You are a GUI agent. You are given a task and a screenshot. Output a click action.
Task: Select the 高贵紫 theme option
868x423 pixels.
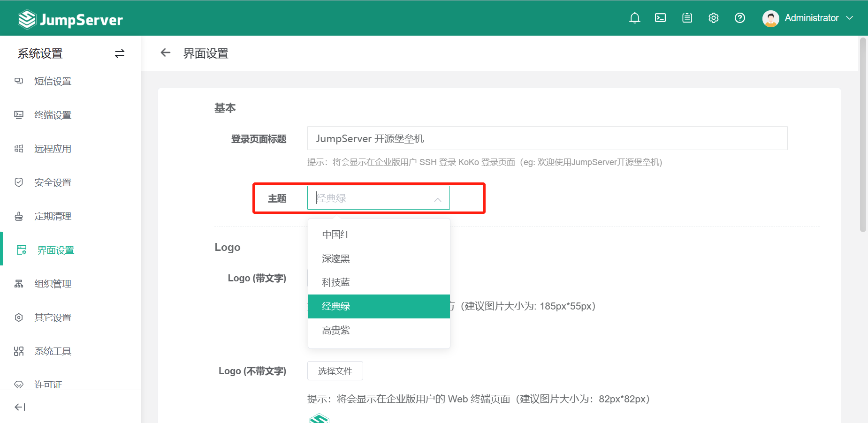335,330
